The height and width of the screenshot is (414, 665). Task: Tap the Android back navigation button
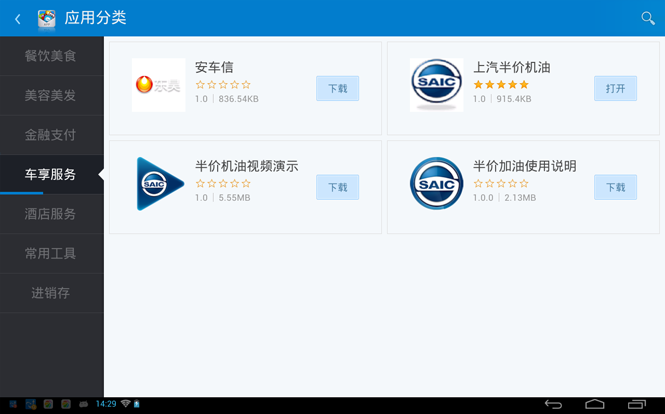pos(553,404)
